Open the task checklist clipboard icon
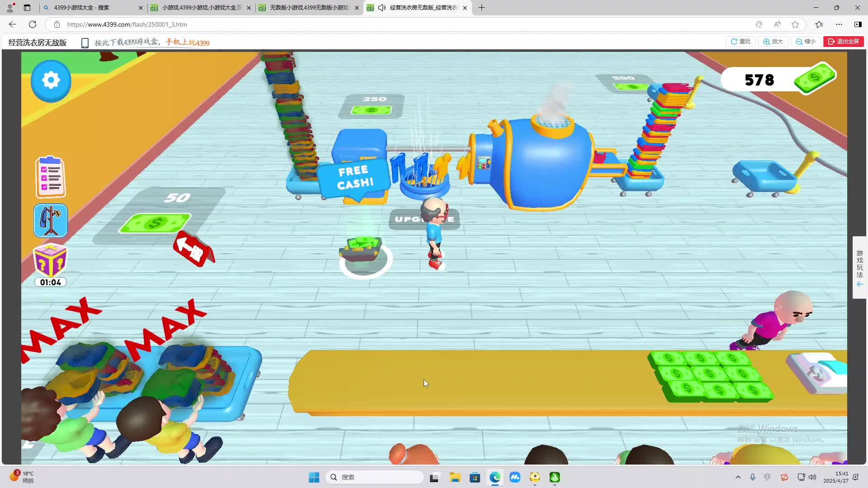Viewport: 868px width, 488px height. pos(51,177)
